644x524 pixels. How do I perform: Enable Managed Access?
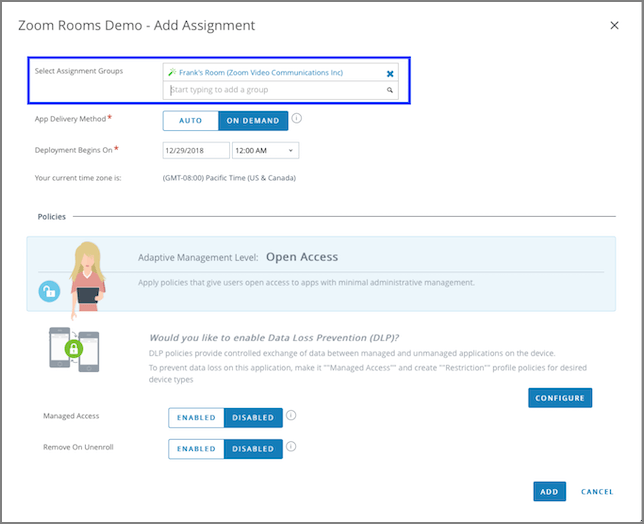point(196,418)
